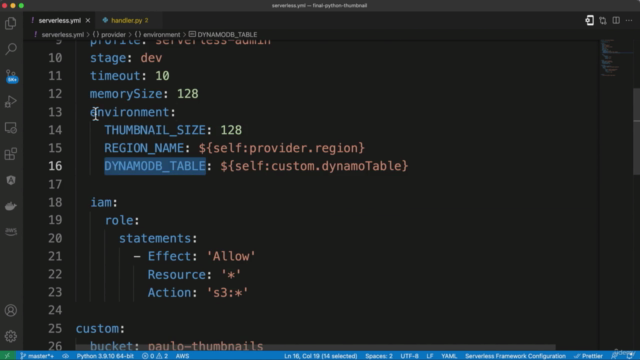This screenshot has height=360, width=640.
Task: Close the serverless.yml tab
Action: (88, 20)
